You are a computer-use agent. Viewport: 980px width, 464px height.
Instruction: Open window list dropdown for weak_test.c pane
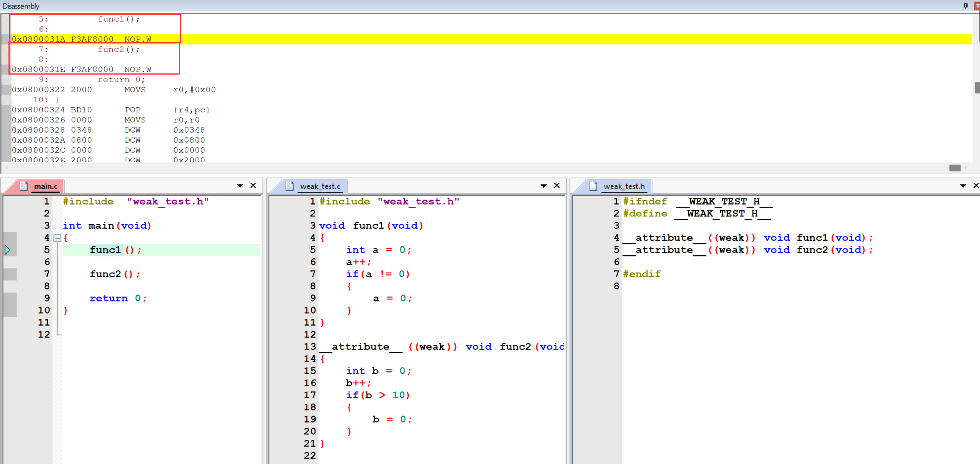(544, 186)
